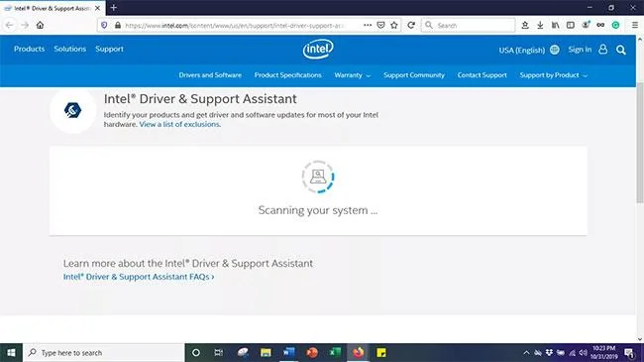Open the Solutions menu

click(x=69, y=49)
